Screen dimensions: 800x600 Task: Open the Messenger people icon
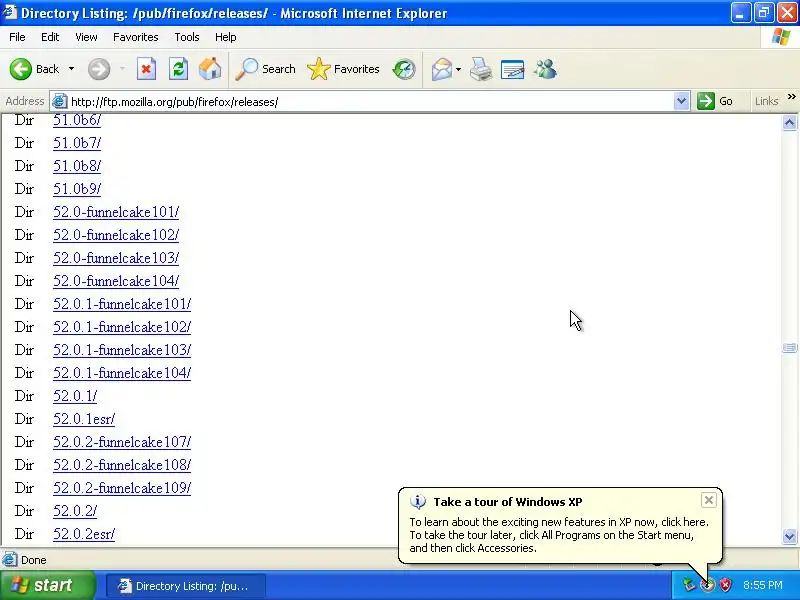point(545,69)
